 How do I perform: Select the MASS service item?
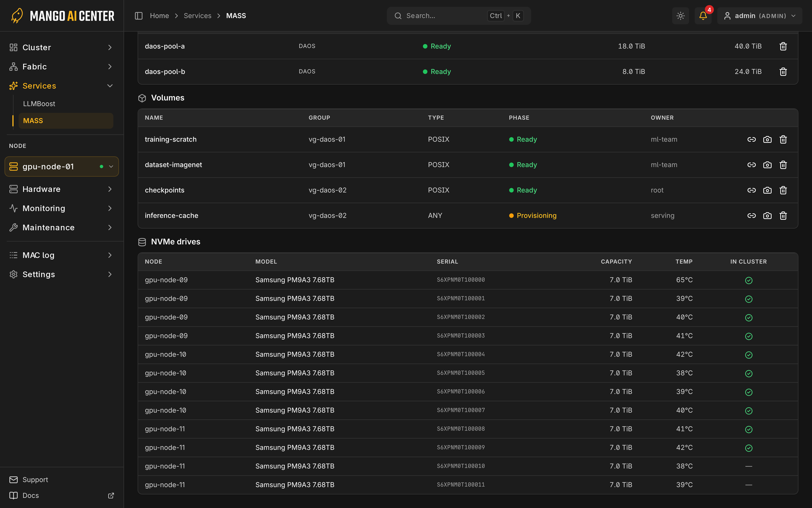pos(66,121)
